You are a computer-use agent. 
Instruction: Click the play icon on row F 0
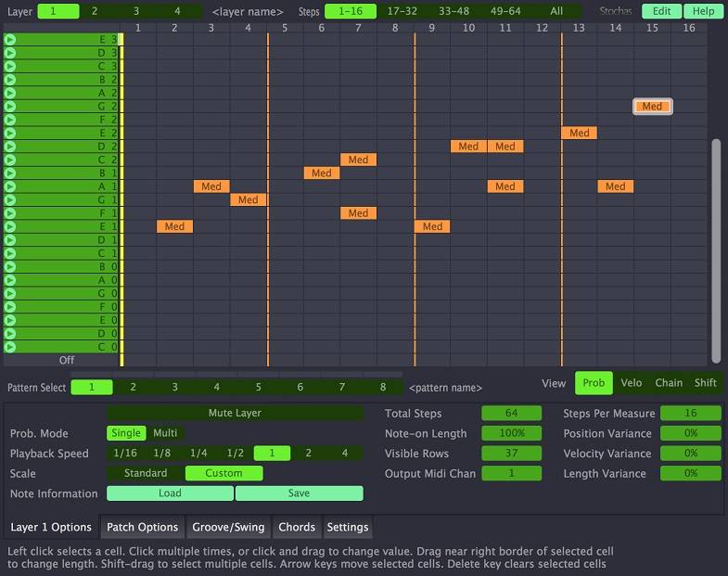click(x=10, y=306)
